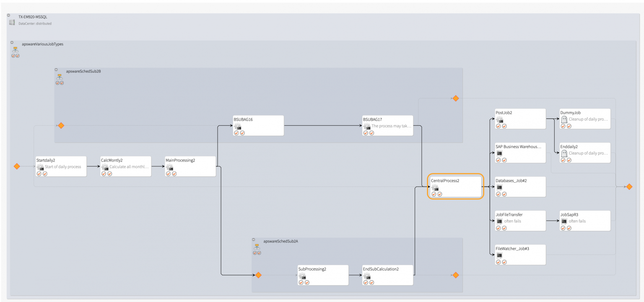Screen dimensions: 644x302
Task: Click the orange diamond after EndSubCalculation2
Action: pyautogui.click(x=455, y=275)
